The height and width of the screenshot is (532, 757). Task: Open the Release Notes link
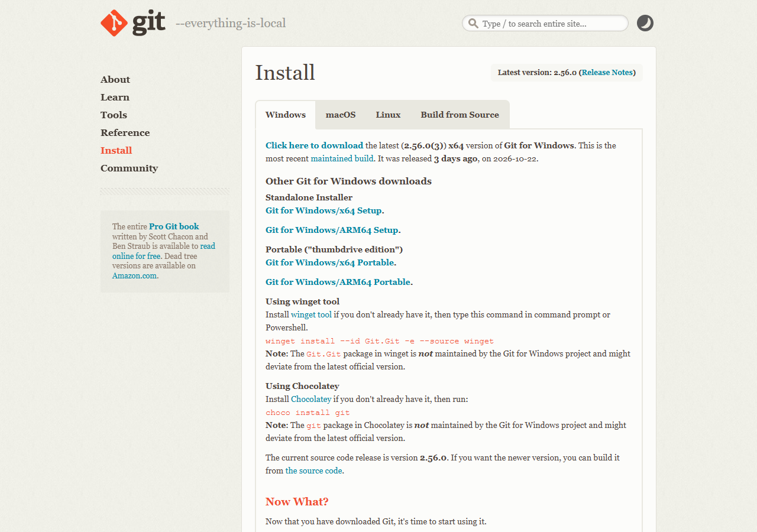[607, 73]
